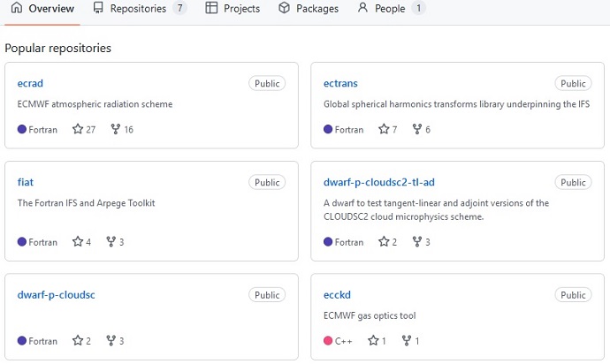Click the star icon on dwarf-p-cloudsc2-tl-ad
Screen dimensions: 610x364
pos(384,241)
